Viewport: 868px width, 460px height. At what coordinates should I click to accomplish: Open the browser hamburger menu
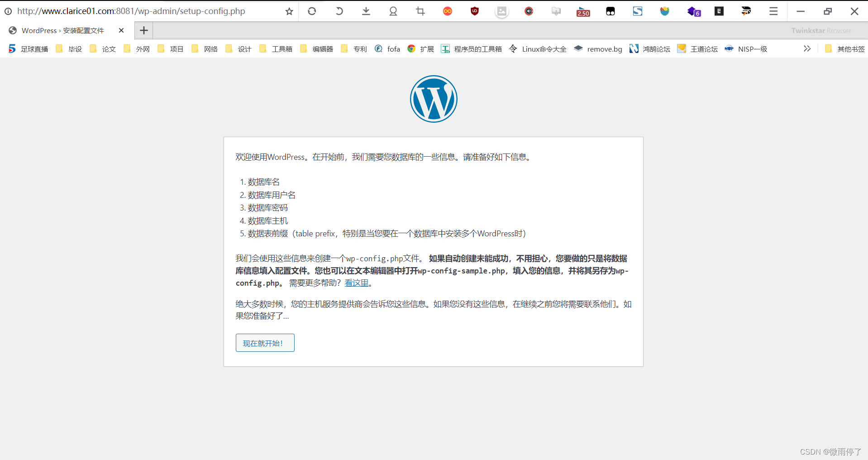coord(773,11)
